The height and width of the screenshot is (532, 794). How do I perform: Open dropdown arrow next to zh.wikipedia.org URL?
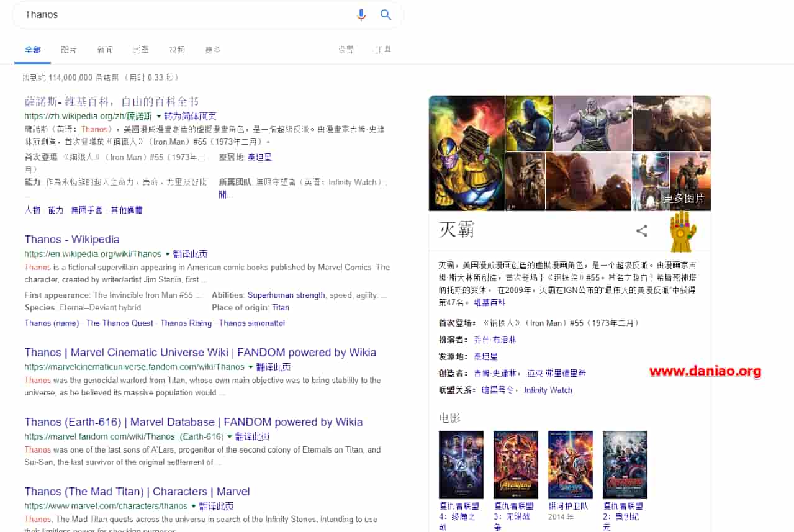coord(158,116)
